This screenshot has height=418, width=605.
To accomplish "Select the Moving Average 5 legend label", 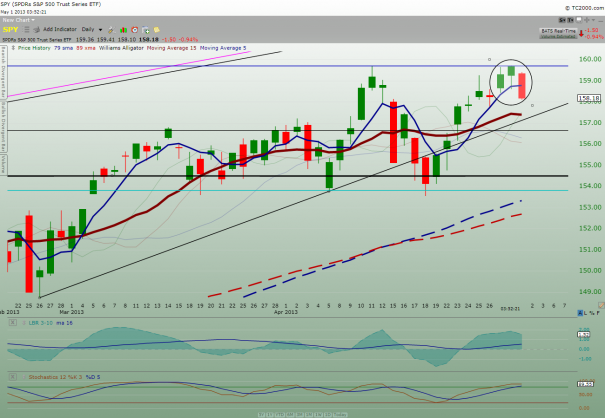I will pos(223,48).
